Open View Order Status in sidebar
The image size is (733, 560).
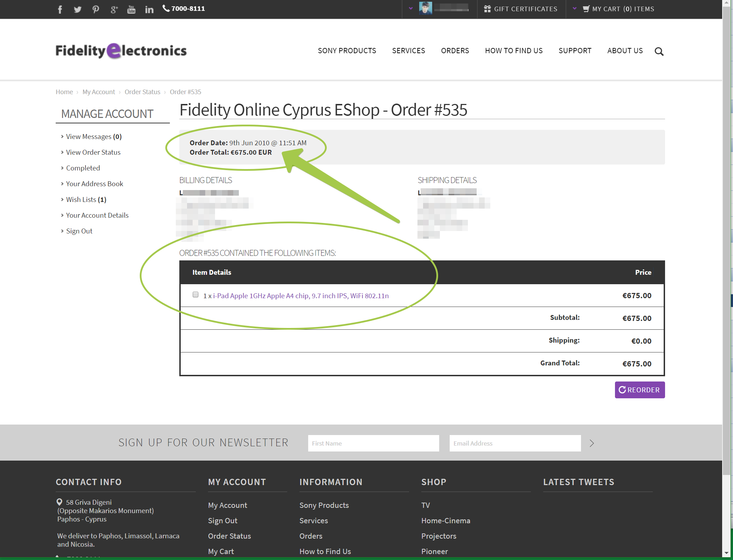[x=93, y=152]
